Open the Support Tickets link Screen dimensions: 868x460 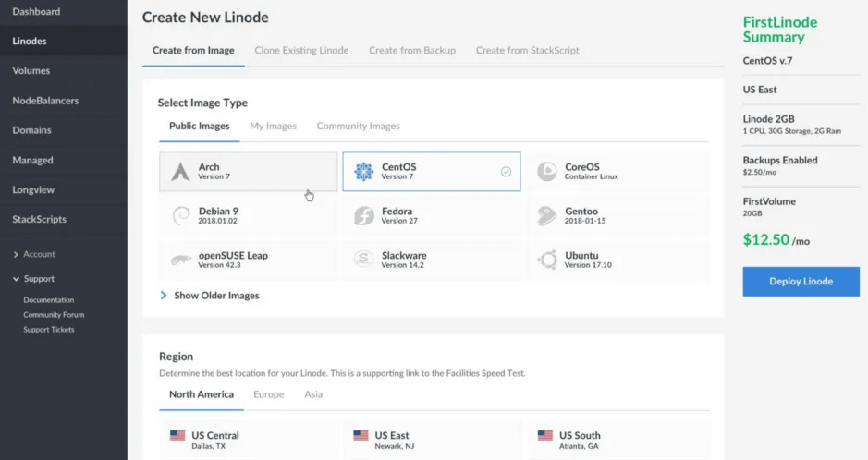click(49, 330)
